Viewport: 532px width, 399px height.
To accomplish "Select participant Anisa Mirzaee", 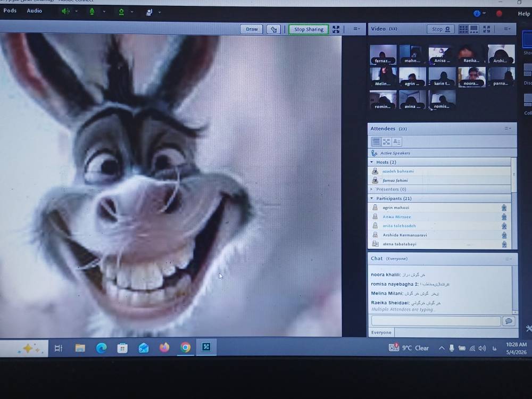I will (x=440, y=217).
